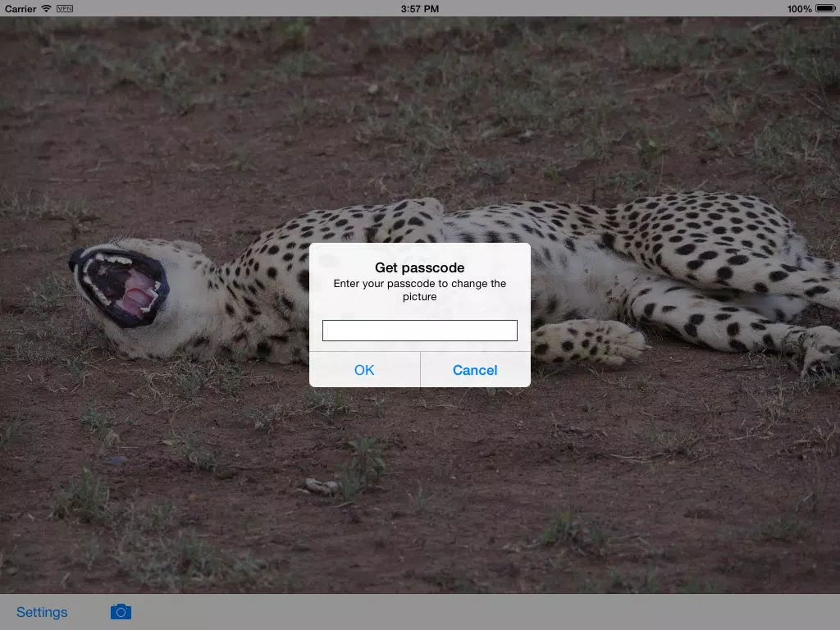
Task: Tap the 'Enter your passcode' message text
Action: coord(419,290)
